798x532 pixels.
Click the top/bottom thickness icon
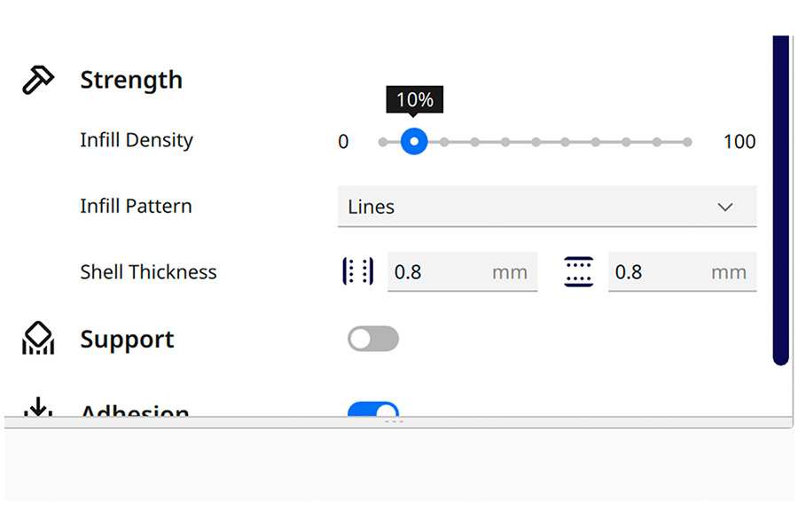click(578, 271)
